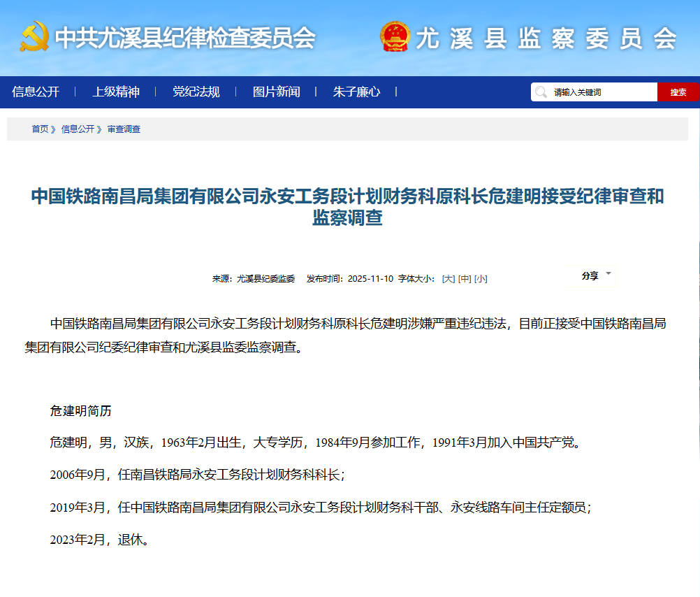Screen dimensions: 700x597
Task: Click the 审查调查 breadcrumb link
Action: (x=124, y=129)
